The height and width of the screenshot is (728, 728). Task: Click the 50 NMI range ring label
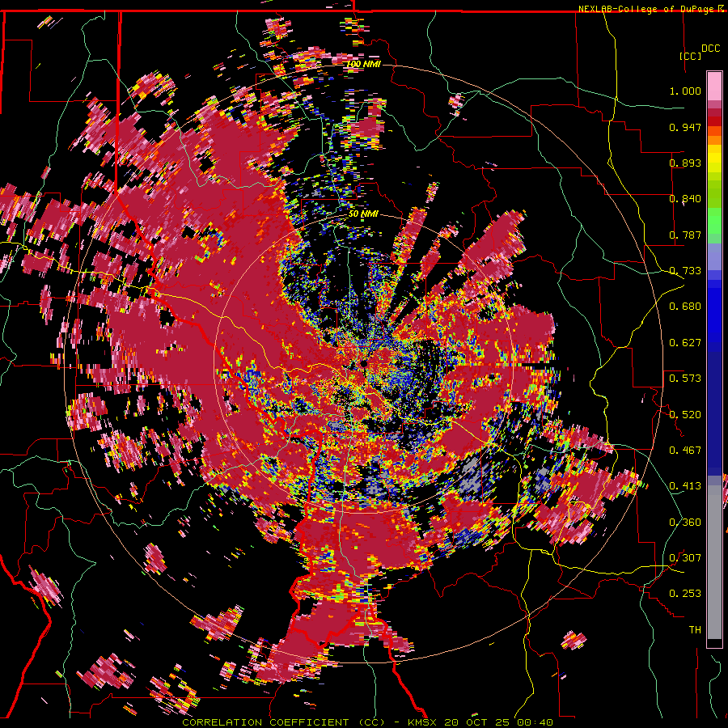[363, 214]
